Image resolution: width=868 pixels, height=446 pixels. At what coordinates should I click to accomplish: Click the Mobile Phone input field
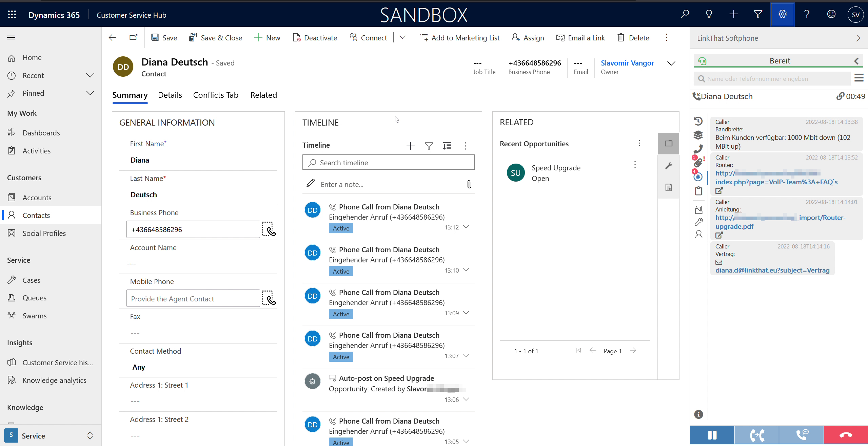tap(193, 298)
